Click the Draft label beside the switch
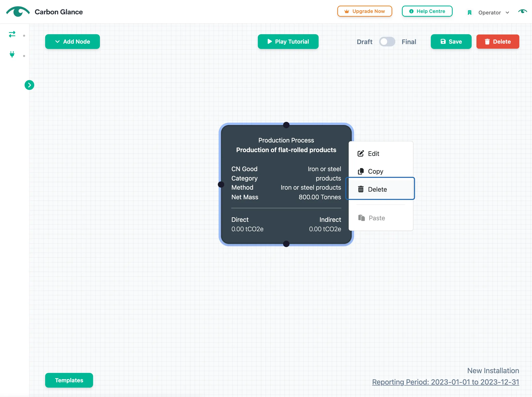 point(364,42)
